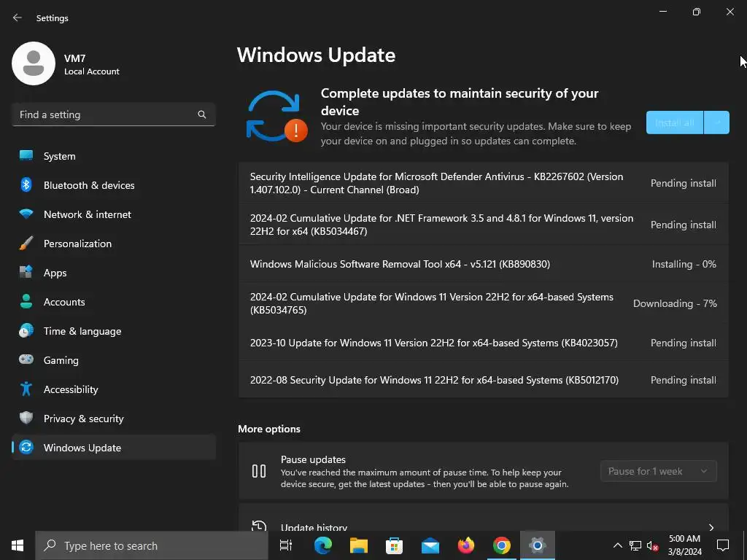
Task: Launch Google Chrome from the taskbar
Action: click(x=502, y=545)
